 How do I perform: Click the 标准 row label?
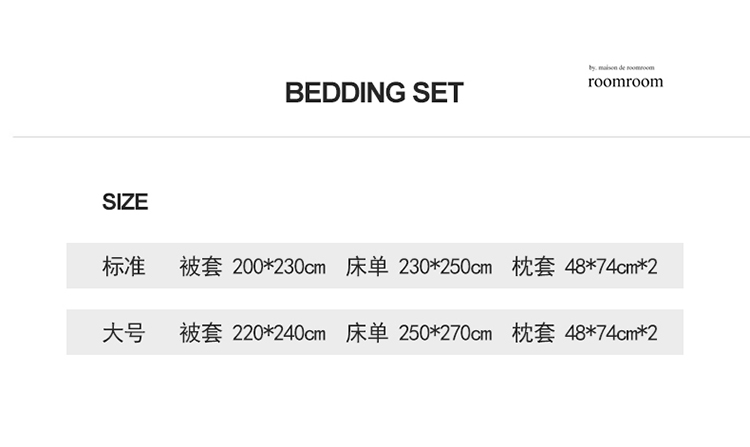click(124, 267)
